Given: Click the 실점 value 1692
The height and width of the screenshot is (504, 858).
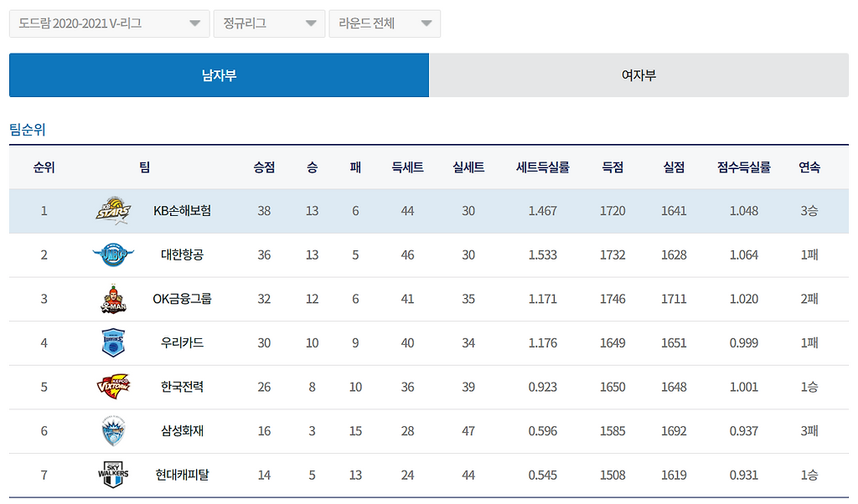Looking at the screenshot, I should (675, 431).
